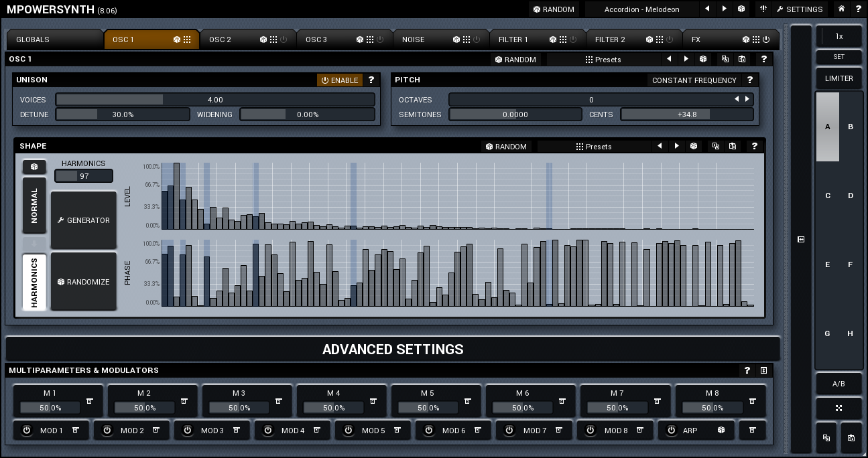Switch to the GLOBALS tab
This screenshot has width=868, height=458.
[x=33, y=40]
